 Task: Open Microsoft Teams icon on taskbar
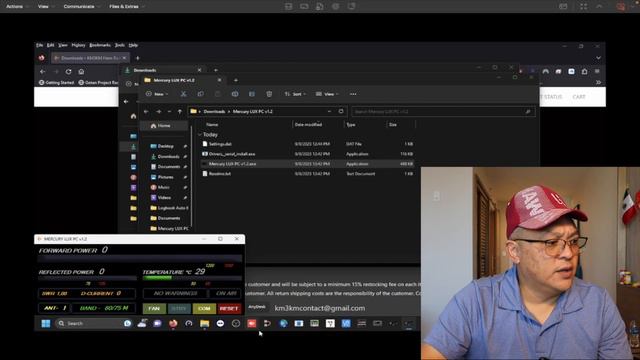tap(157, 323)
